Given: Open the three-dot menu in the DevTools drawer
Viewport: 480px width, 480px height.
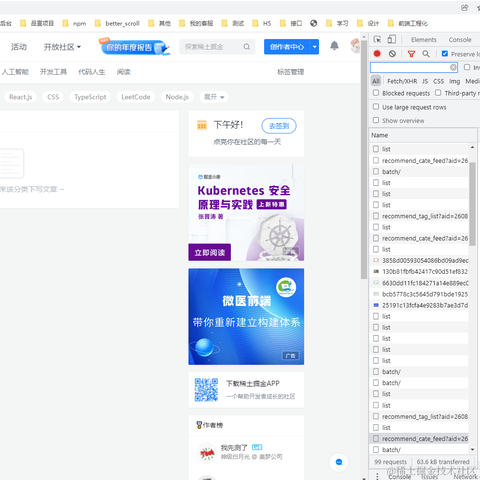Looking at the screenshot, I should coord(377,476).
